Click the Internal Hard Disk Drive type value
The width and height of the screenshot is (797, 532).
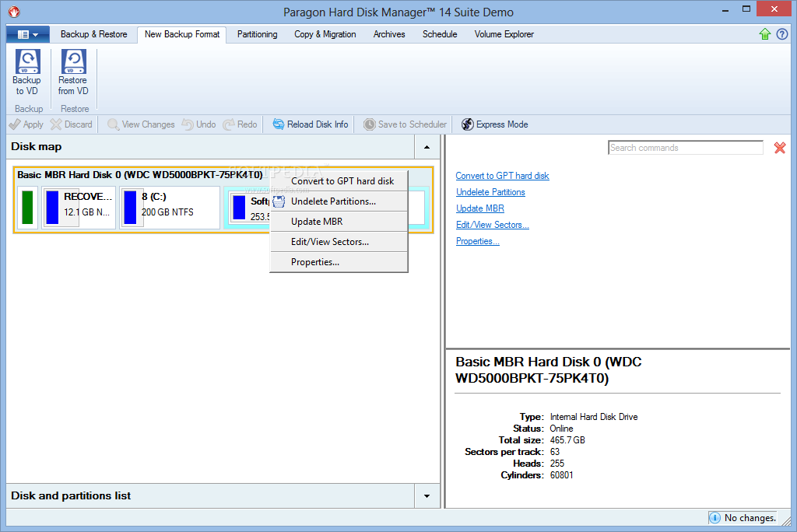tap(594, 417)
